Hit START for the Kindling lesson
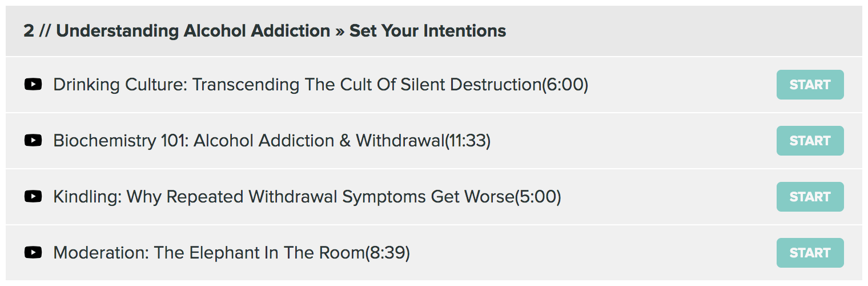The image size is (868, 286). coord(810,197)
